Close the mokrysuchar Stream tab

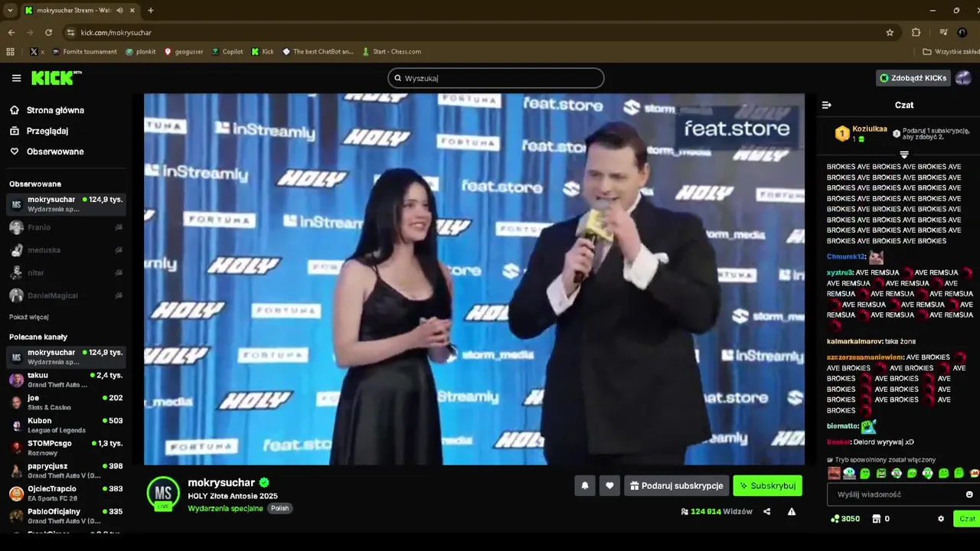[132, 11]
